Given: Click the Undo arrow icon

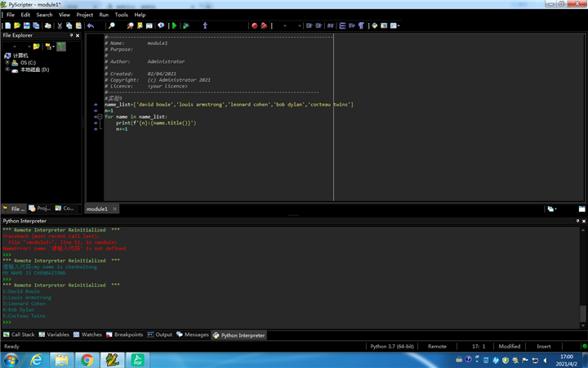Looking at the screenshot, I should point(91,25).
